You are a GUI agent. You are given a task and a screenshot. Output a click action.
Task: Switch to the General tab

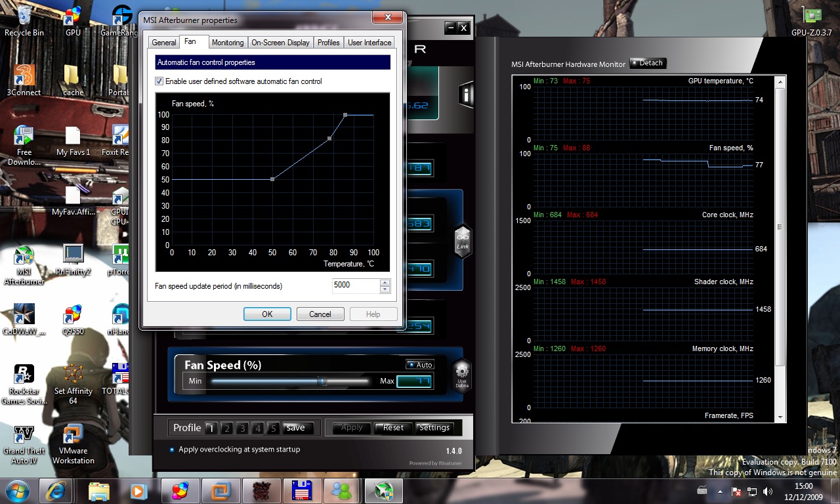pyautogui.click(x=163, y=43)
